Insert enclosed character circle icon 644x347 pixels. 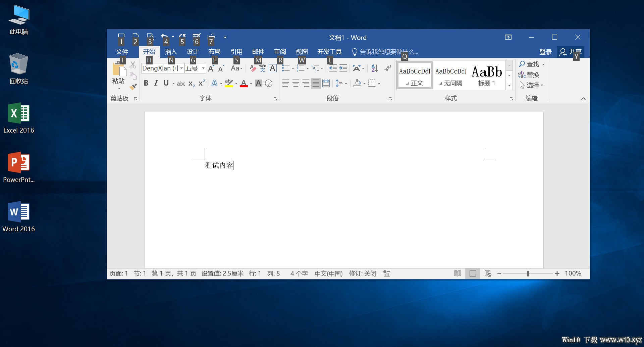click(269, 83)
